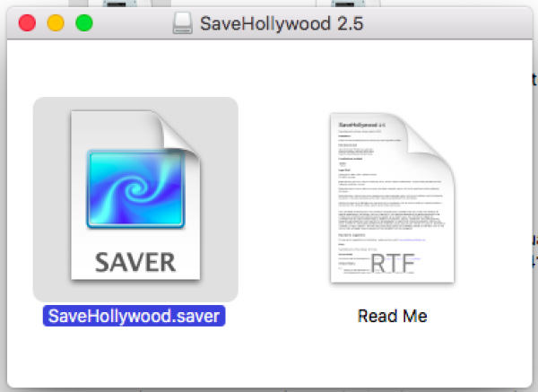Select the Read Me filename label

(x=392, y=317)
